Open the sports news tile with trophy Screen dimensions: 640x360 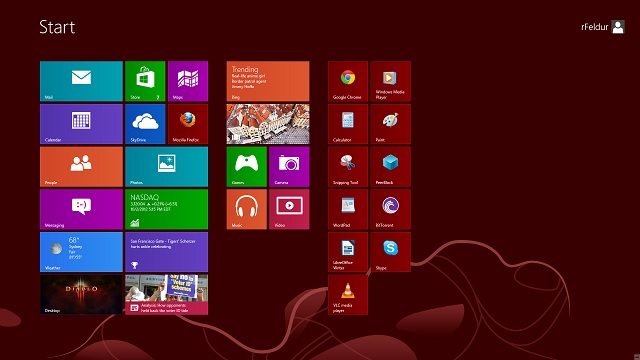click(167, 252)
